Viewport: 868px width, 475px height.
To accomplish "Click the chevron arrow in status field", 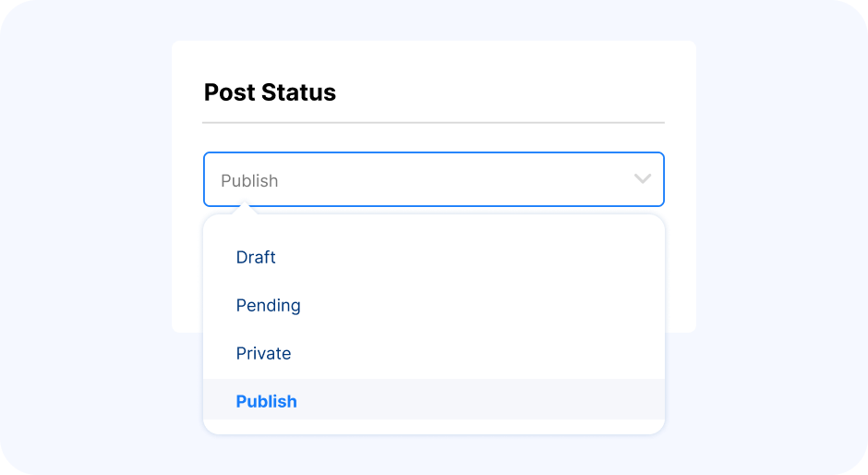I will pyautogui.click(x=642, y=179).
